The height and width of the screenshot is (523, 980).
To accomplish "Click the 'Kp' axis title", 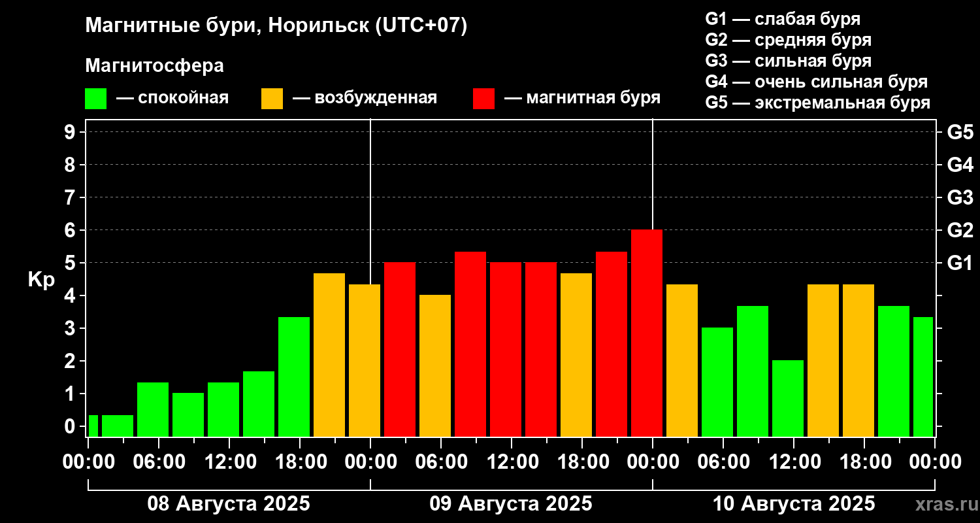I will pos(41,280).
